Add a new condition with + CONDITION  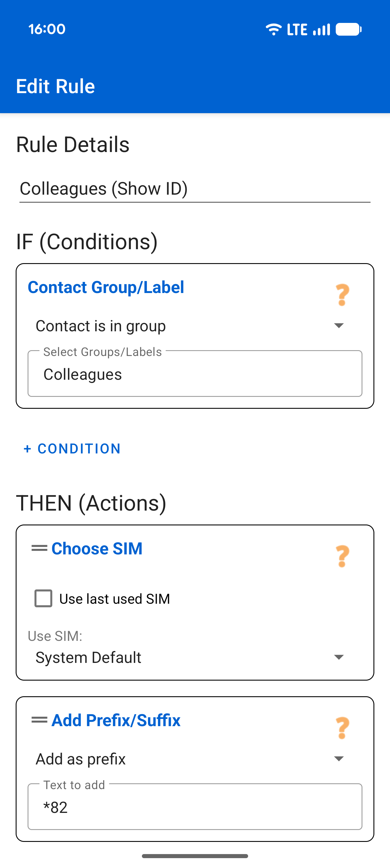pos(72,449)
